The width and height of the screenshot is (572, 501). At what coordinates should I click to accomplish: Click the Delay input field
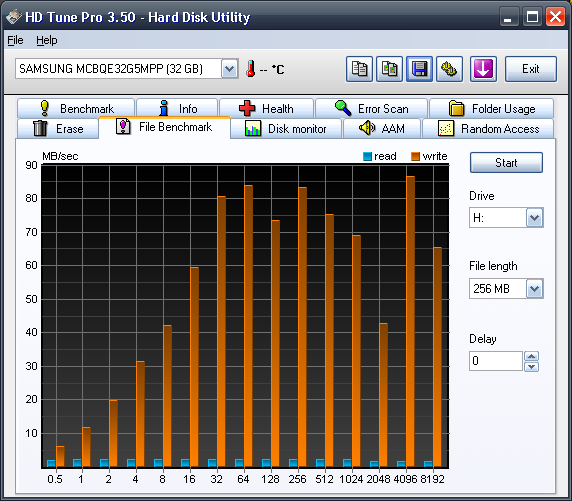[496, 361]
